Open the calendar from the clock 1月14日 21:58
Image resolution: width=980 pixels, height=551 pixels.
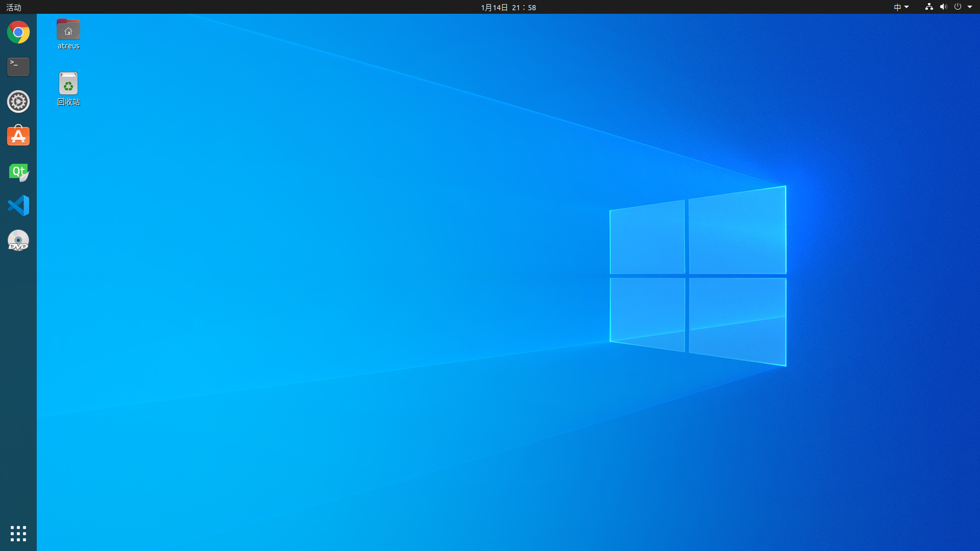click(508, 7)
